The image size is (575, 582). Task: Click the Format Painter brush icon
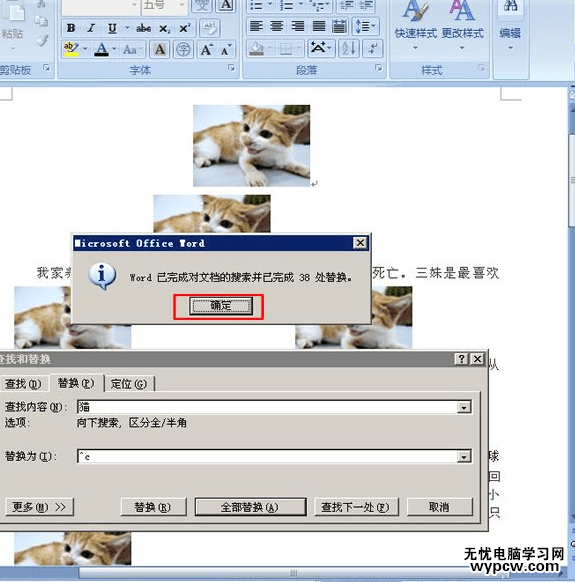[x=42, y=40]
